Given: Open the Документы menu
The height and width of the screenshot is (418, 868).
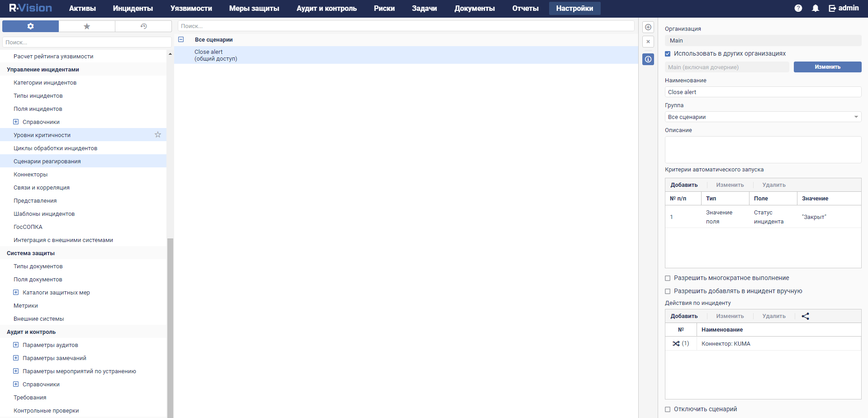Looking at the screenshot, I should pyautogui.click(x=474, y=9).
